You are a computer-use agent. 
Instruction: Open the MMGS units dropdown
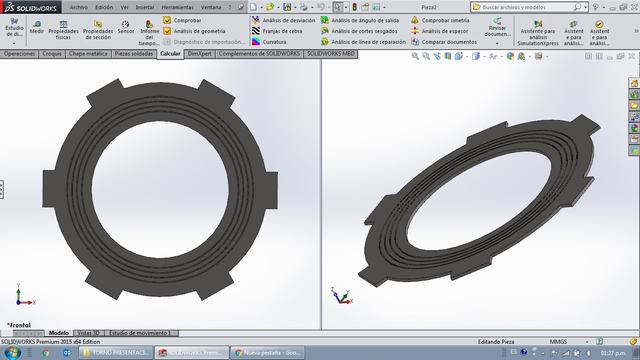pyautogui.click(x=587, y=342)
